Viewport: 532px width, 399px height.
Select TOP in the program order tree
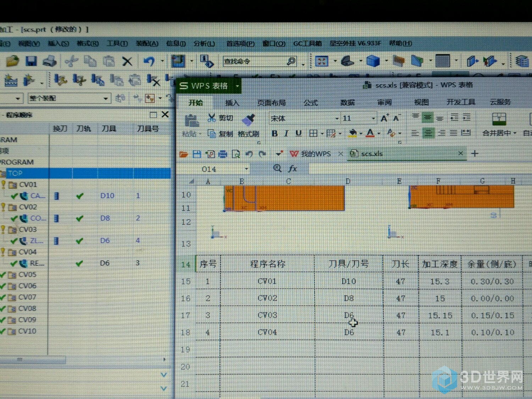(15, 173)
